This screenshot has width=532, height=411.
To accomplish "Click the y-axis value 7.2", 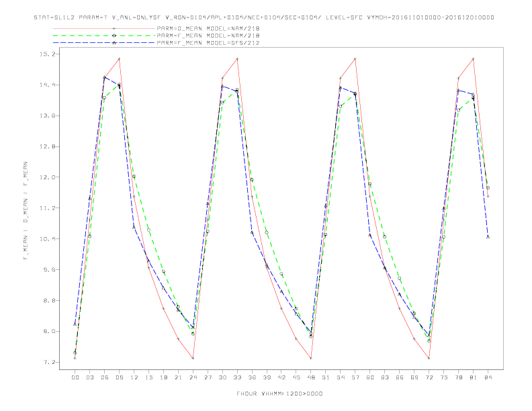I will coord(49,362).
